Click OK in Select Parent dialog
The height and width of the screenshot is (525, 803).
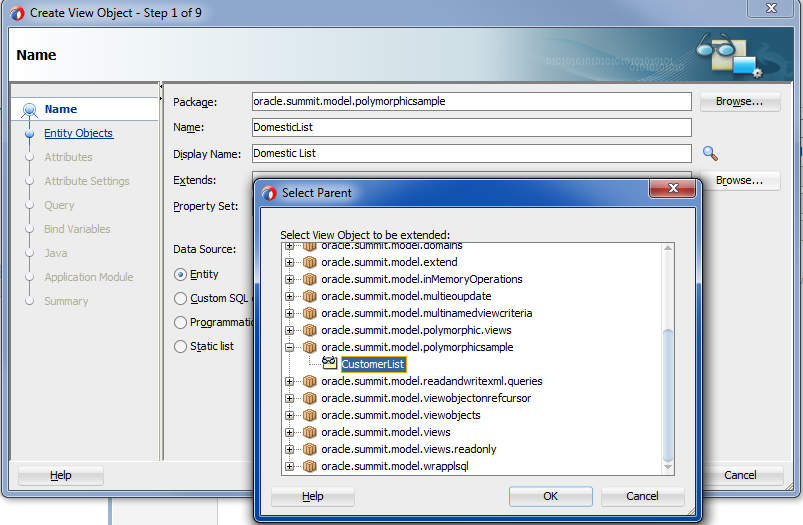pos(551,496)
